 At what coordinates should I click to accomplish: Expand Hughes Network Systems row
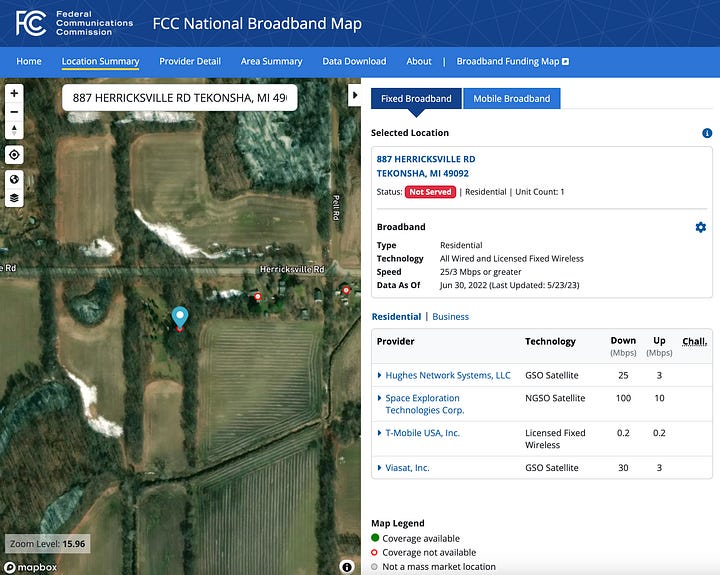click(379, 375)
